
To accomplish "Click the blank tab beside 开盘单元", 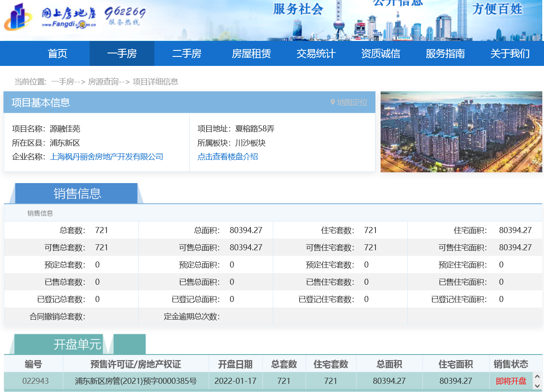I will click(129, 345).
